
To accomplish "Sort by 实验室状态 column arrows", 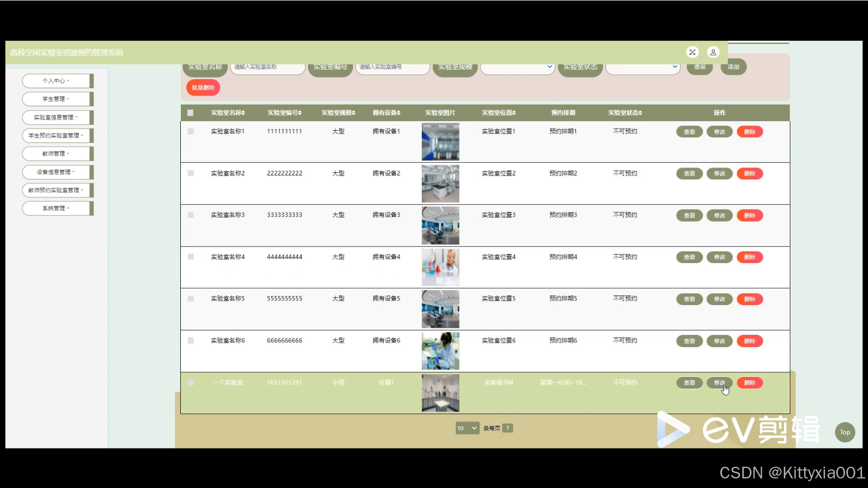I will (x=640, y=113).
